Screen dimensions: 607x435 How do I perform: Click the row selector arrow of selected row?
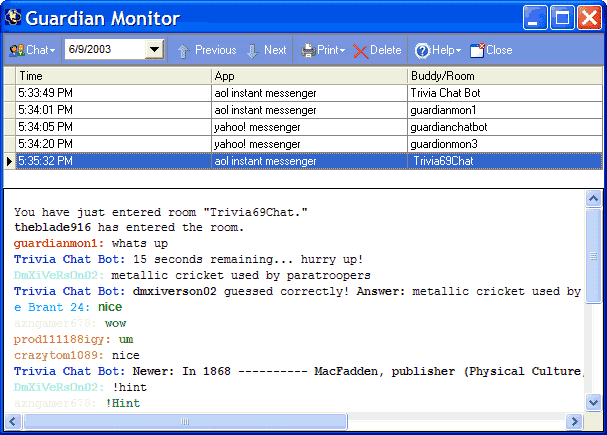[x=9, y=161]
